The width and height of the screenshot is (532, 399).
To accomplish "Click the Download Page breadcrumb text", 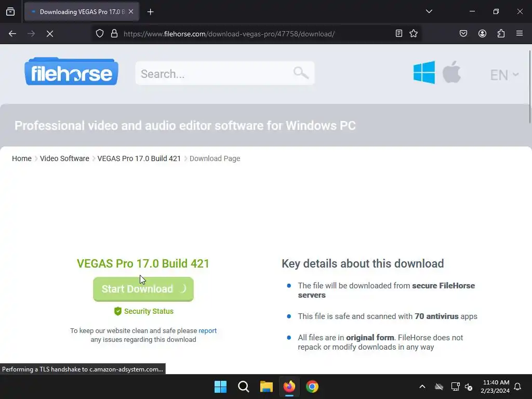I will pyautogui.click(x=215, y=158).
